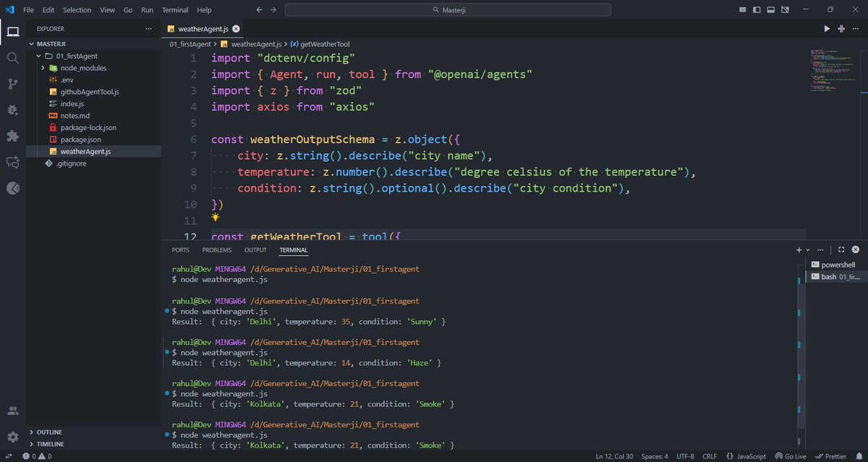Select the bash terminal instance
The width and height of the screenshot is (868, 462).
[835, 276]
